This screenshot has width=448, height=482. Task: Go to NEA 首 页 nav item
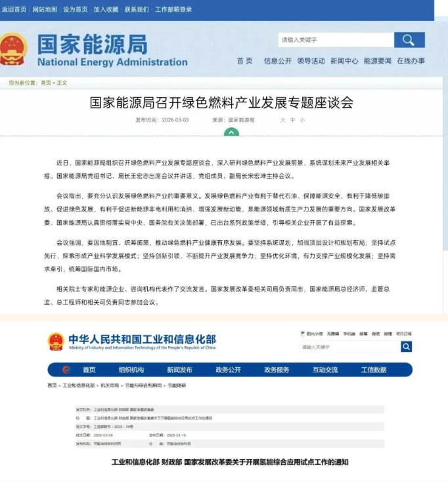pos(245,61)
